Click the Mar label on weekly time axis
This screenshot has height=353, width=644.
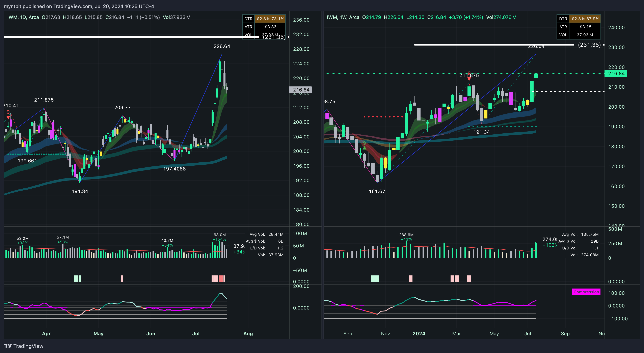point(456,333)
